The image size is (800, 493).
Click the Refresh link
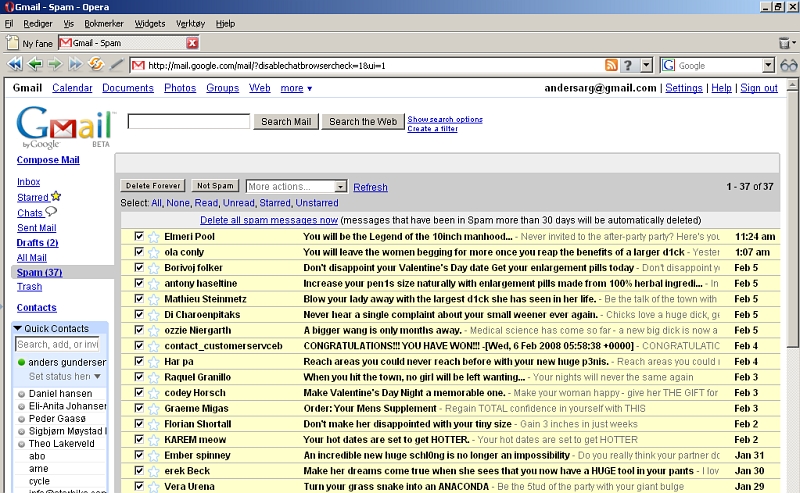(x=370, y=187)
